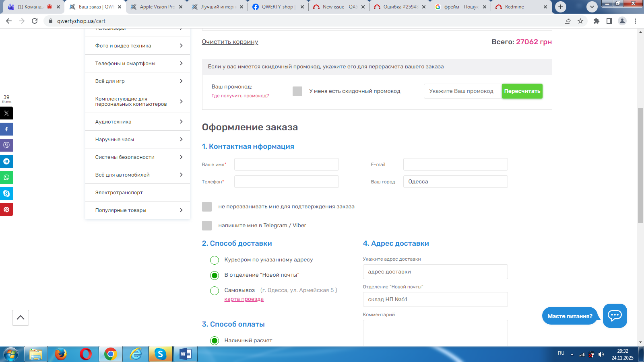Click the Facebook share icon
The image size is (644, 362).
click(6, 129)
